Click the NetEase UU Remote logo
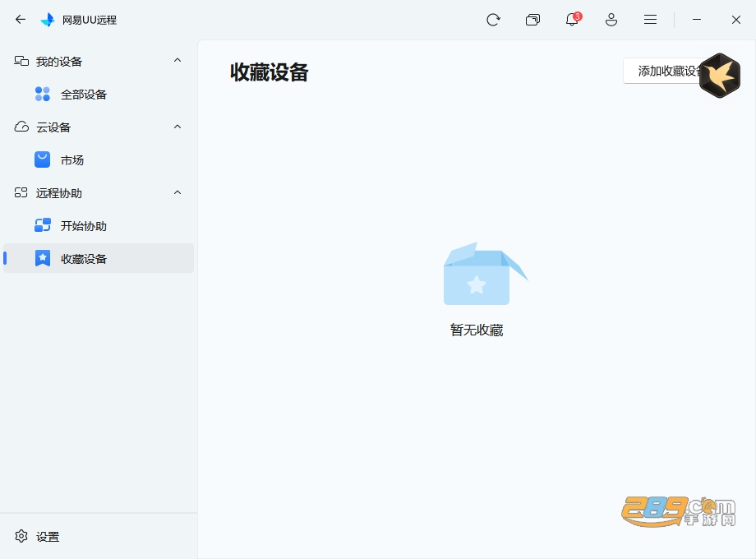The image size is (756, 559). pos(48,20)
